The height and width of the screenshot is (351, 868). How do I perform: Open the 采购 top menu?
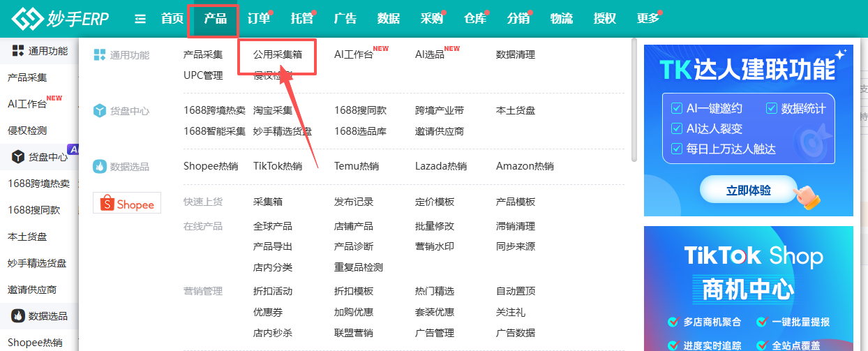click(x=432, y=19)
